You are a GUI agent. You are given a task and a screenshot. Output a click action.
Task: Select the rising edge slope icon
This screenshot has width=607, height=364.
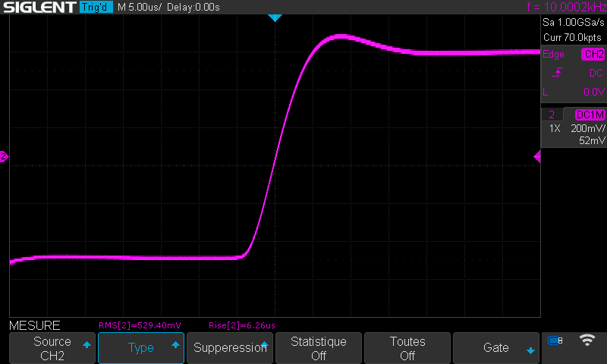point(557,72)
